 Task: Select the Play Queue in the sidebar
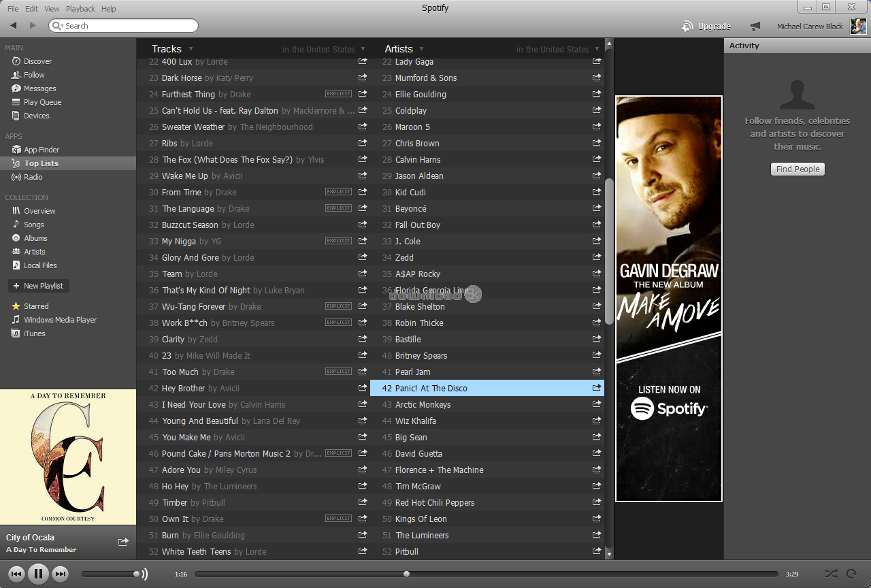(42, 101)
